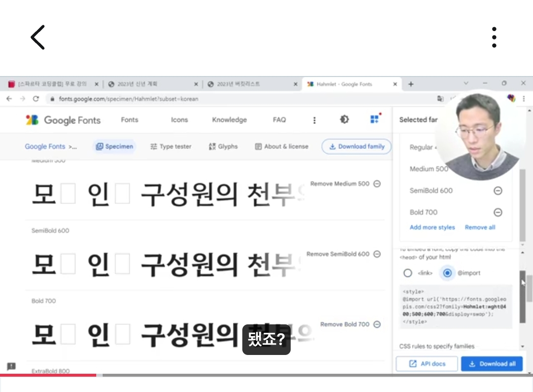This screenshot has width=533, height=392.
Task: Close the 2023년 버킷리스트 tab
Action: point(296,84)
